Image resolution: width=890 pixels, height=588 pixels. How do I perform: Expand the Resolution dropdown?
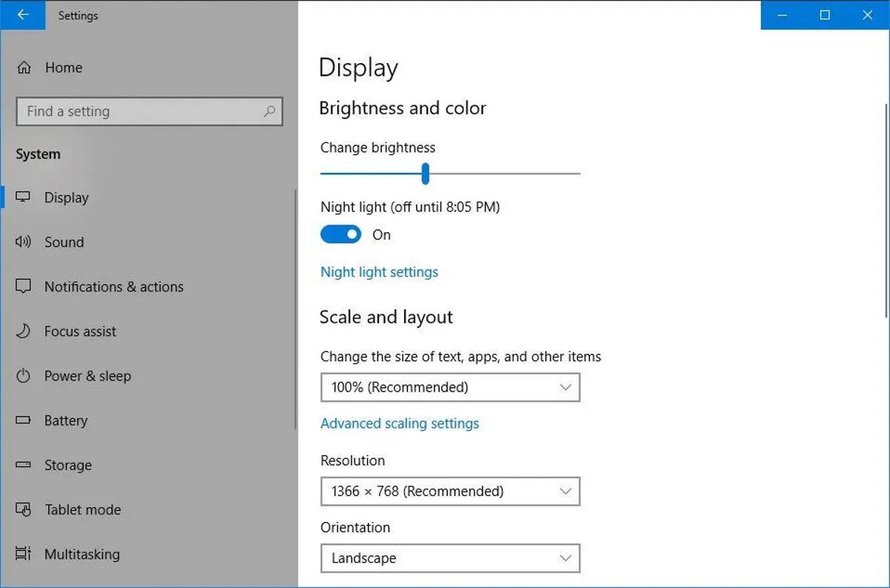tap(449, 491)
